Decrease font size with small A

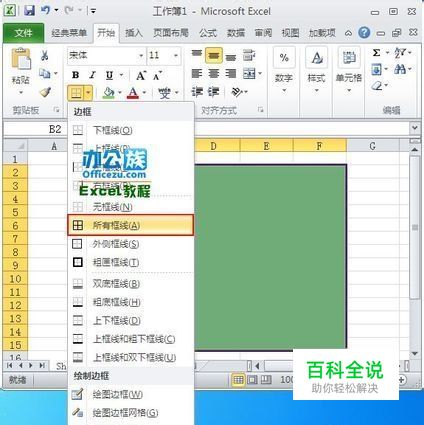pos(158,76)
